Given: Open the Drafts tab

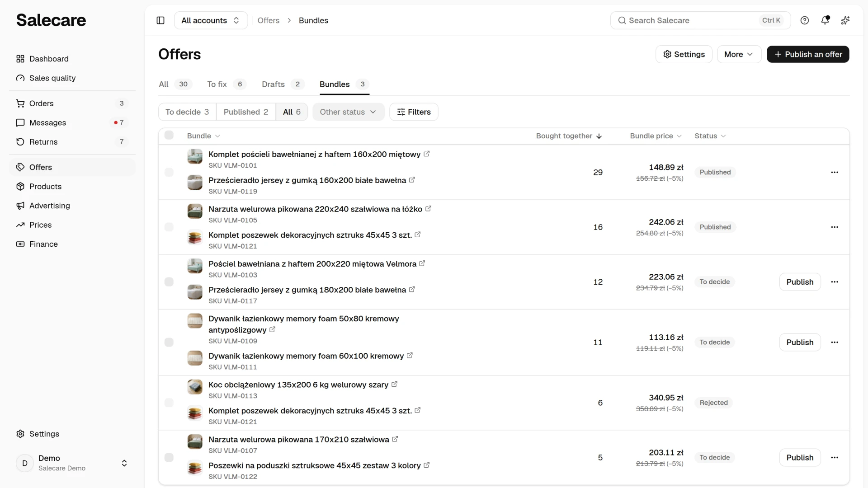Looking at the screenshot, I should [x=283, y=84].
